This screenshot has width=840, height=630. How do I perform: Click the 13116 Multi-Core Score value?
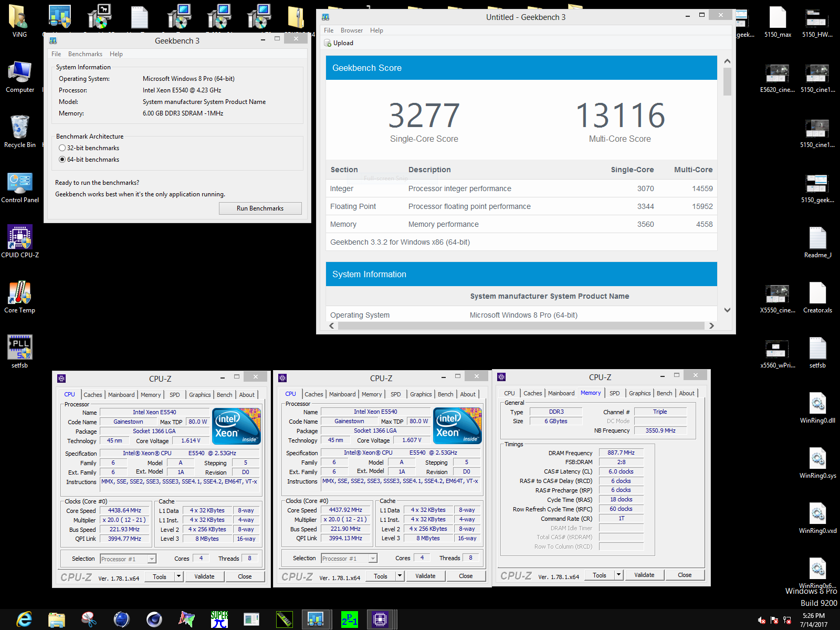[x=620, y=115]
